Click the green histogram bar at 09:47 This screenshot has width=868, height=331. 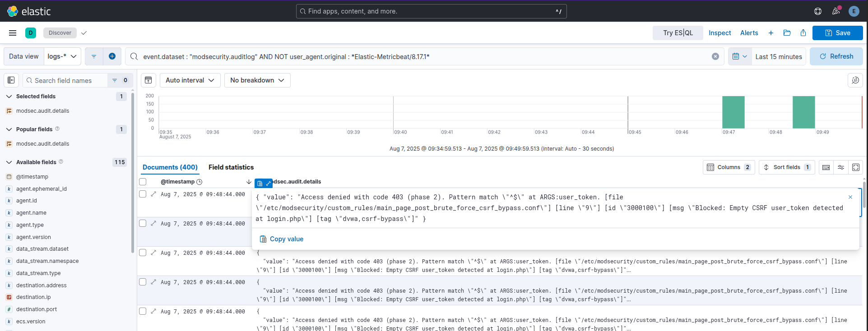coord(733,112)
